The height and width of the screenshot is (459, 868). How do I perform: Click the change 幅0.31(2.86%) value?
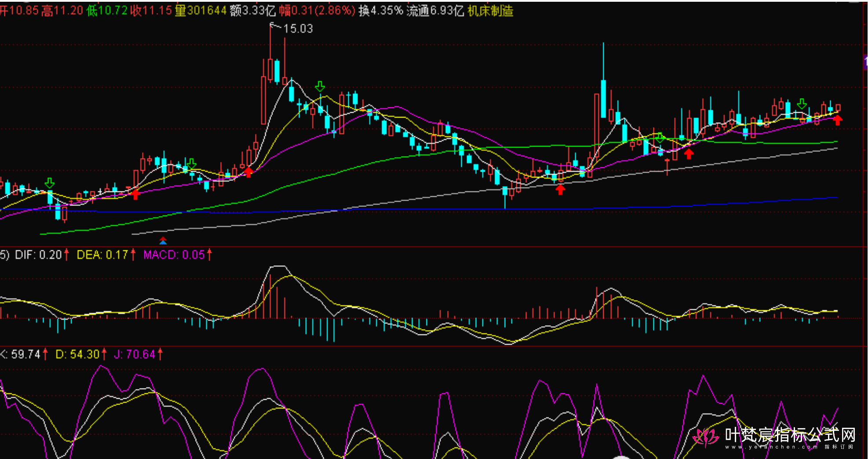pyautogui.click(x=317, y=11)
